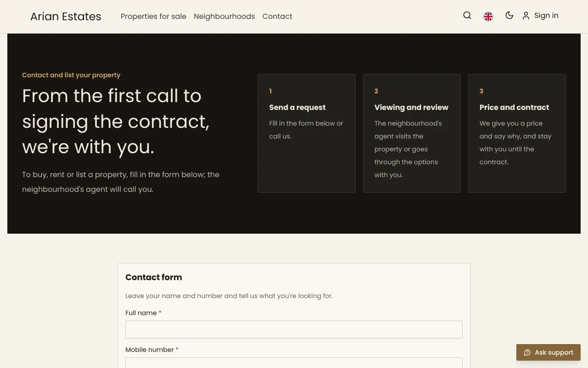Image resolution: width=588 pixels, height=368 pixels.
Task: Select the Viewing and review step card
Action: 412,133
